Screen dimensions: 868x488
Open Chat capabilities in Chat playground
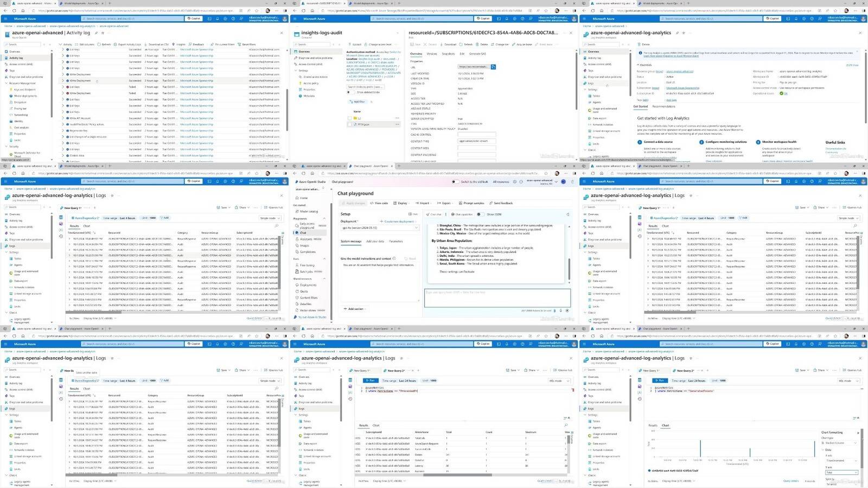(x=462, y=214)
